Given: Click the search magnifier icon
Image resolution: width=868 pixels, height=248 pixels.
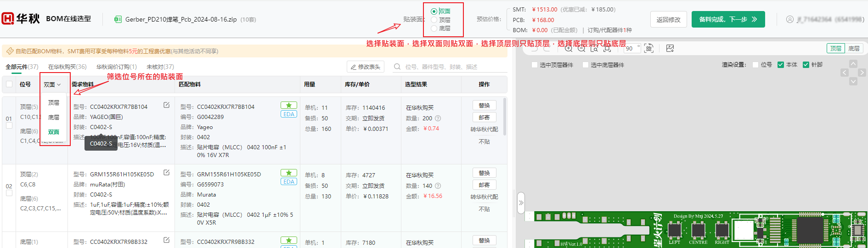Looking at the screenshot, I should coord(397,67).
